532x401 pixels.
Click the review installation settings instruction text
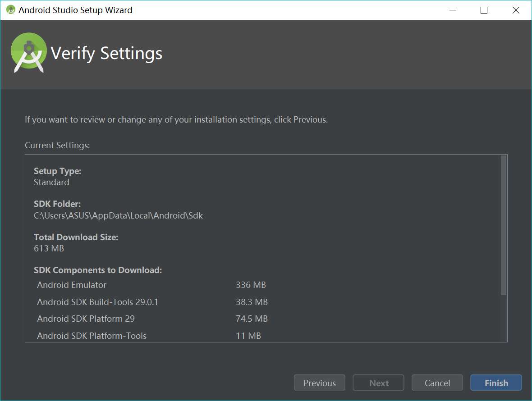(176, 120)
